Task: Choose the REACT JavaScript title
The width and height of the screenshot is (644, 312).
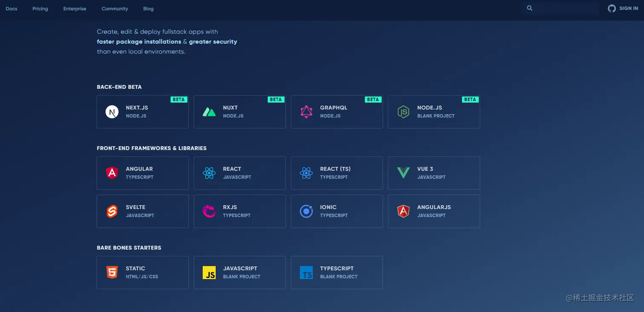Action: [232, 169]
